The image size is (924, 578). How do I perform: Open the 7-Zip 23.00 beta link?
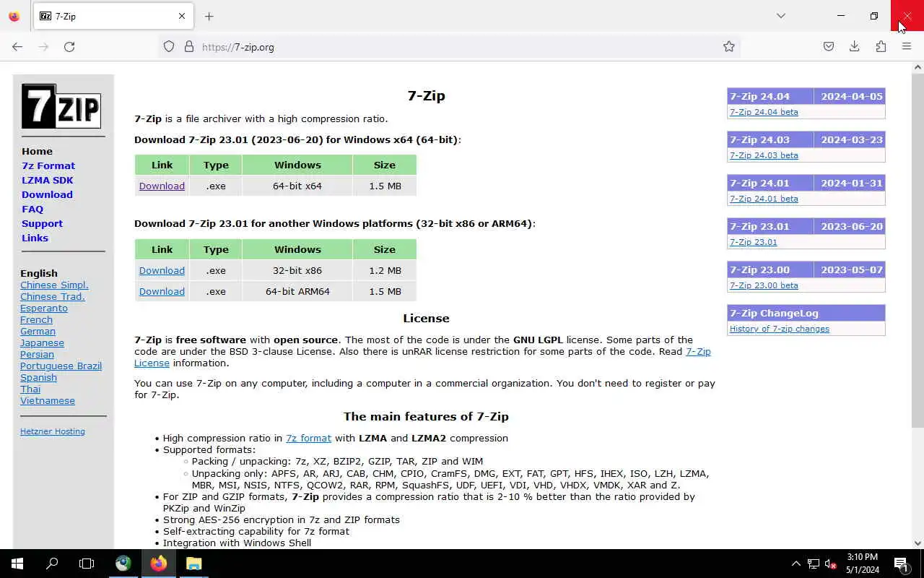click(764, 285)
